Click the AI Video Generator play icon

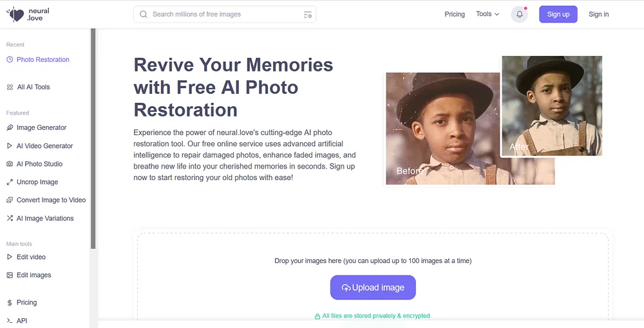click(10, 146)
